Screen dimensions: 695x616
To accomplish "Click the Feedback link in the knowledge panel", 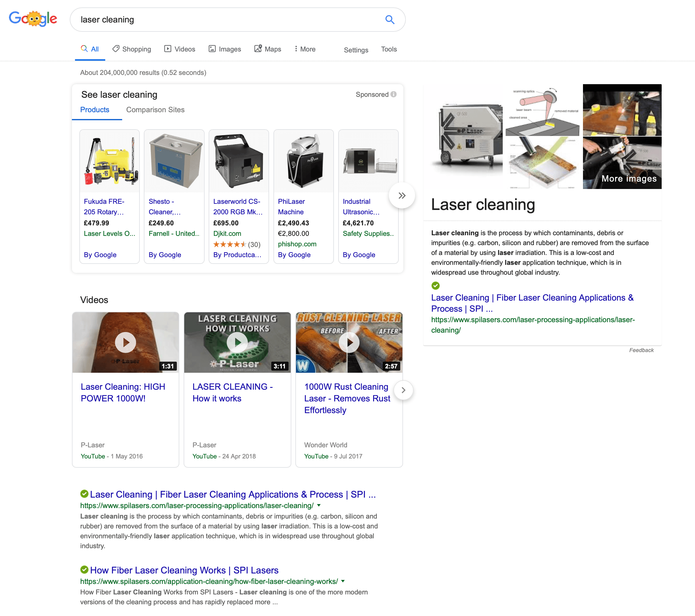I will click(641, 350).
